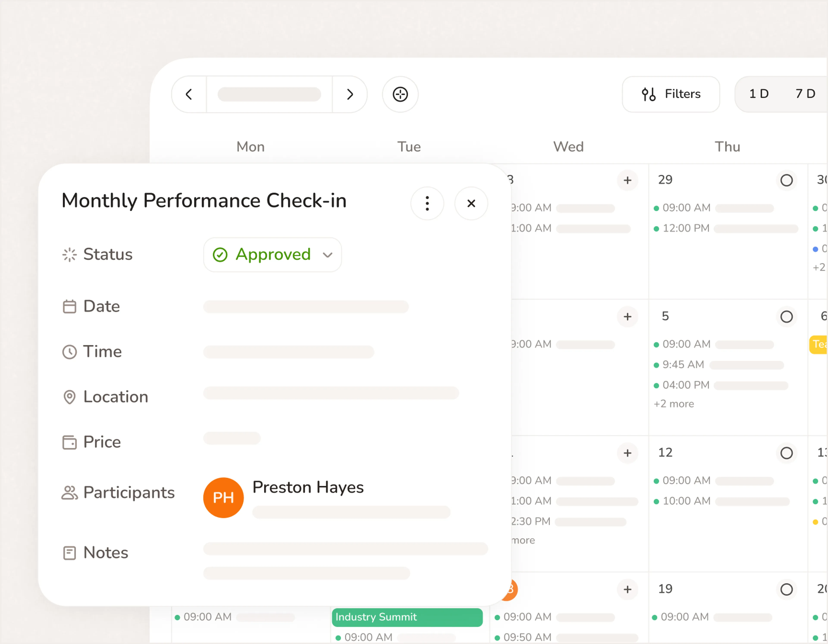The height and width of the screenshot is (644, 828).
Task: Open the 12:00 PM event on day 29
Action: coord(726,229)
